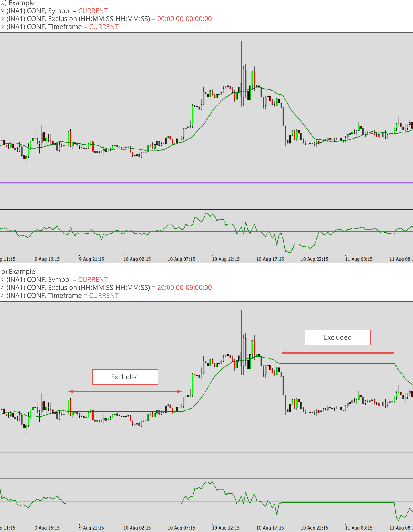This screenshot has width=413, height=532.
Task: Click "10 Aug 12:15" on example b time axis
Action: pos(226,528)
